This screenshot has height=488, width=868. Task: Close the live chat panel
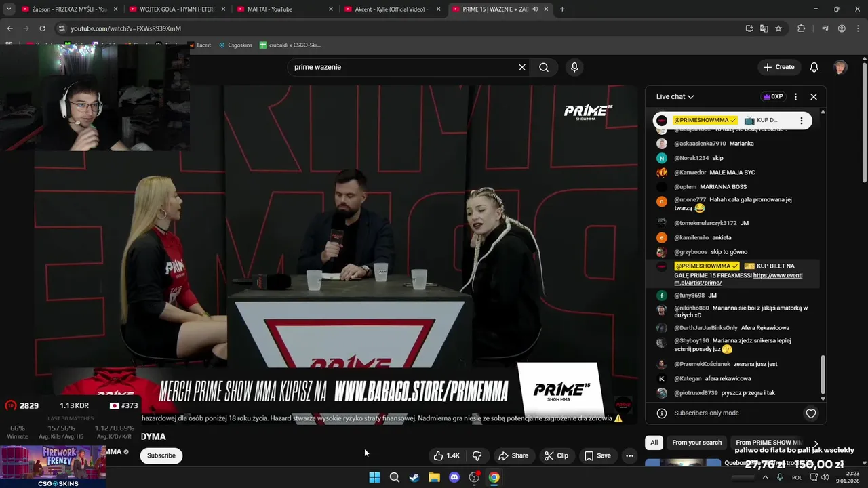[x=814, y=97]
